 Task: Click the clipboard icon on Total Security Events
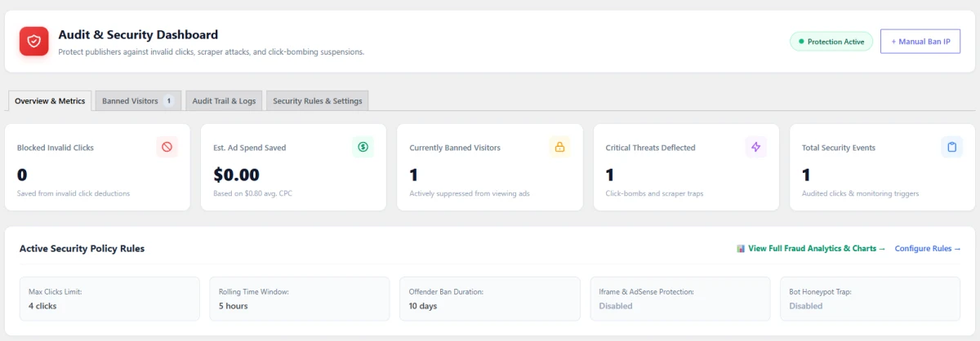(x=951, y=147)
